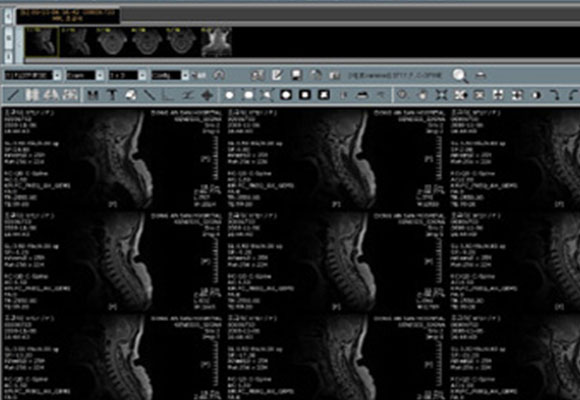Choose the L-shaped angle measurement tool
Image resolution: width=580 pixels, height=400 pixels.
click(169, 95)
